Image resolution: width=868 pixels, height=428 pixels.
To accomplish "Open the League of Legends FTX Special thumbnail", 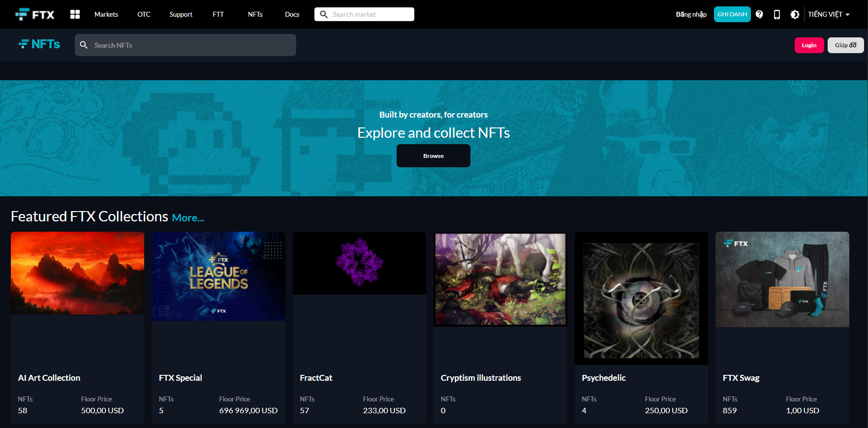I will (x=218, y=276).
